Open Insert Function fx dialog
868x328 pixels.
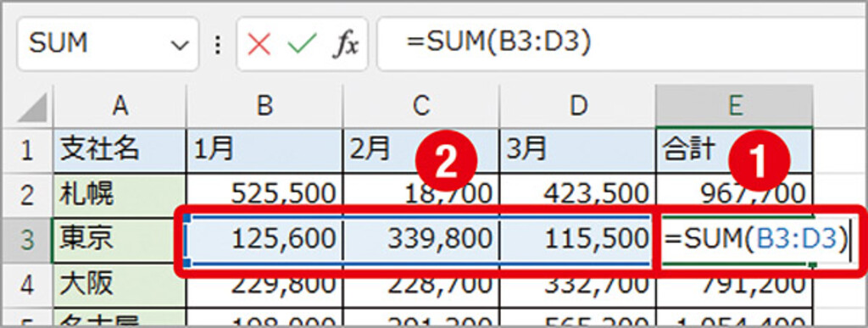(346, 44)
